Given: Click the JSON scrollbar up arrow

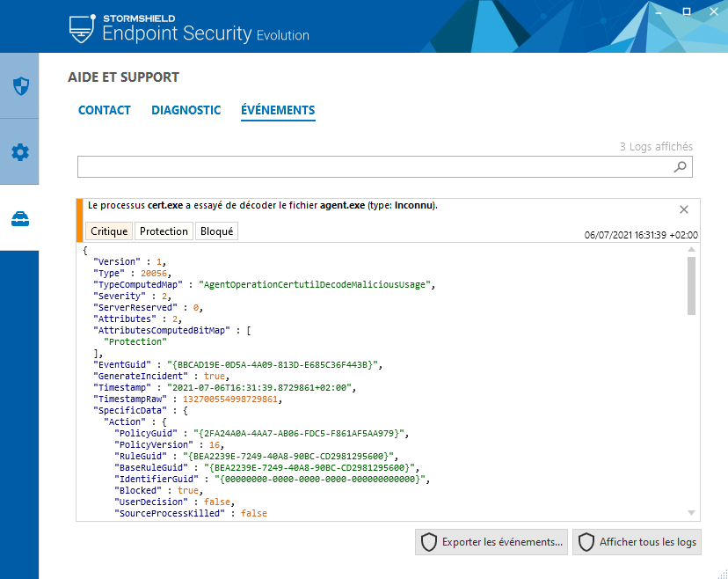Looking at the screenshot, I should [691, 250].
